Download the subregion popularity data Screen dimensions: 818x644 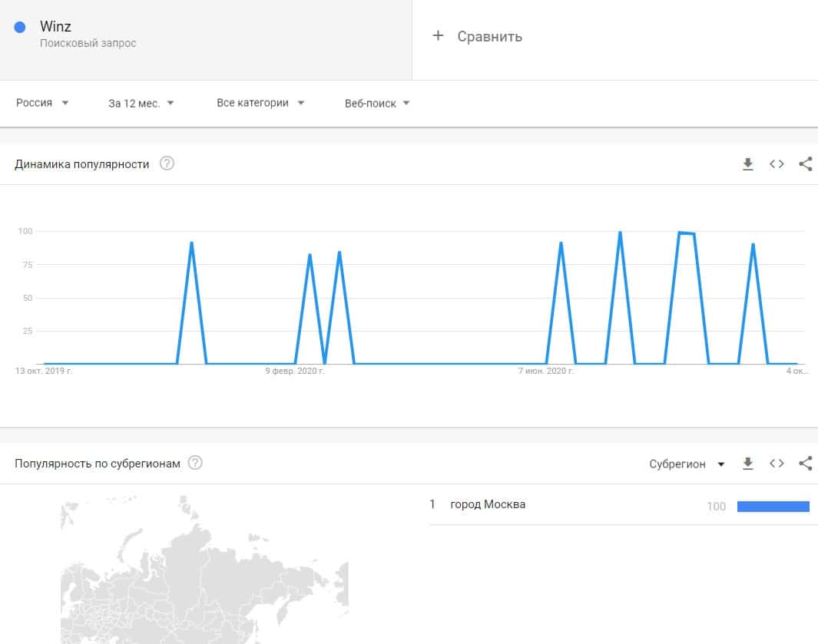(x=747, y=464)
